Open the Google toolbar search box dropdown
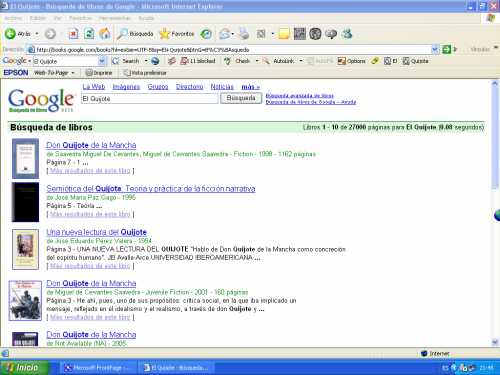The width and height of the screenshot is (500, 375). (x=102, y=61)
